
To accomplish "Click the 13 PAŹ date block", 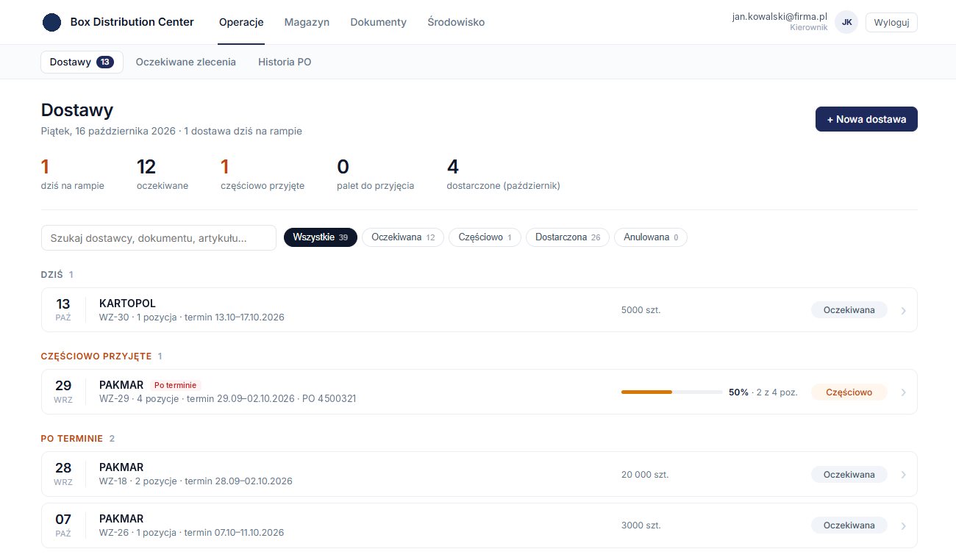I will [x=63, y=310].
